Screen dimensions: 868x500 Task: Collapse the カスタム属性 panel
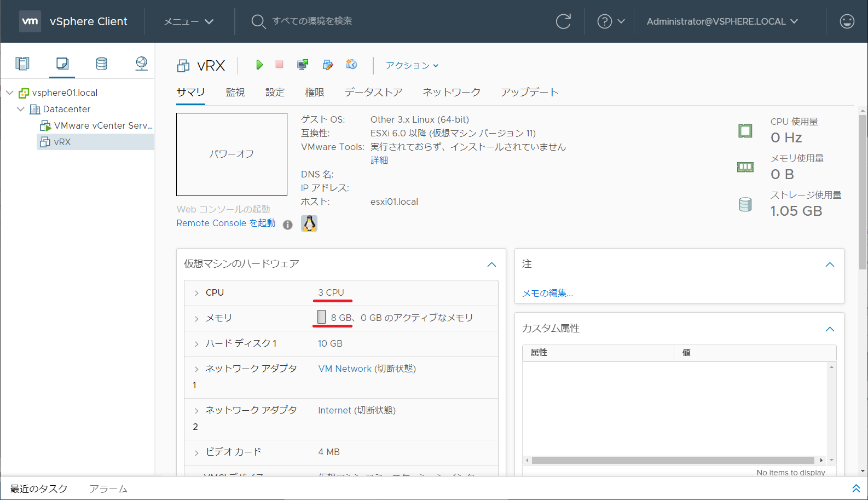click(x=830, y=329)
